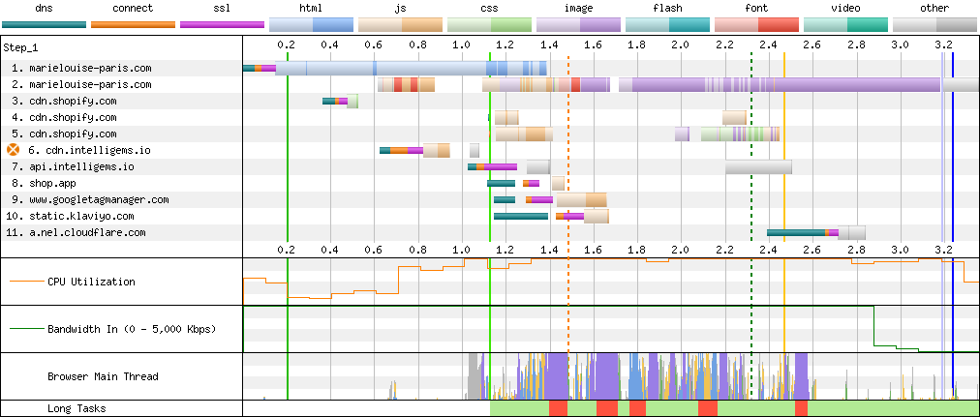Click the DNS bar of static.klaviyo.com
The height and width of the screenshot is (417, 980).
[521, 216]
